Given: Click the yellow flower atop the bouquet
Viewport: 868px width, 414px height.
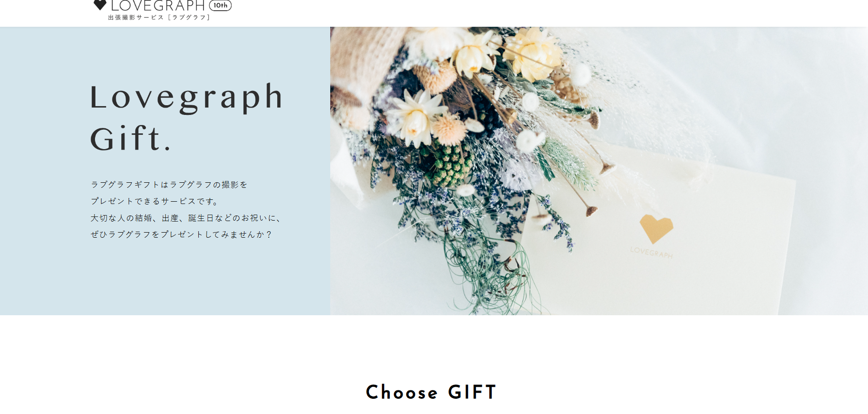Looking at the screenshot, I should (x=533, y=53).
